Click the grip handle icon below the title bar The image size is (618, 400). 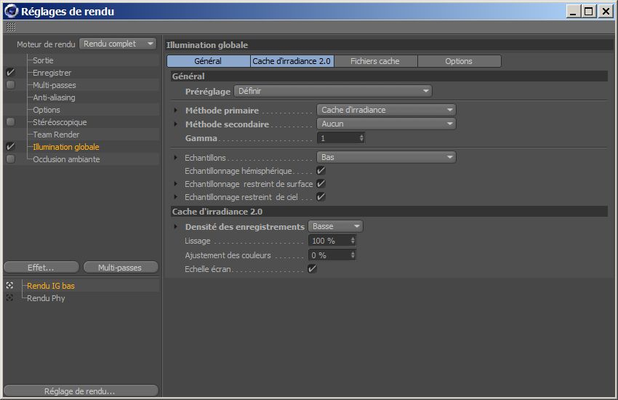point(11,27)
